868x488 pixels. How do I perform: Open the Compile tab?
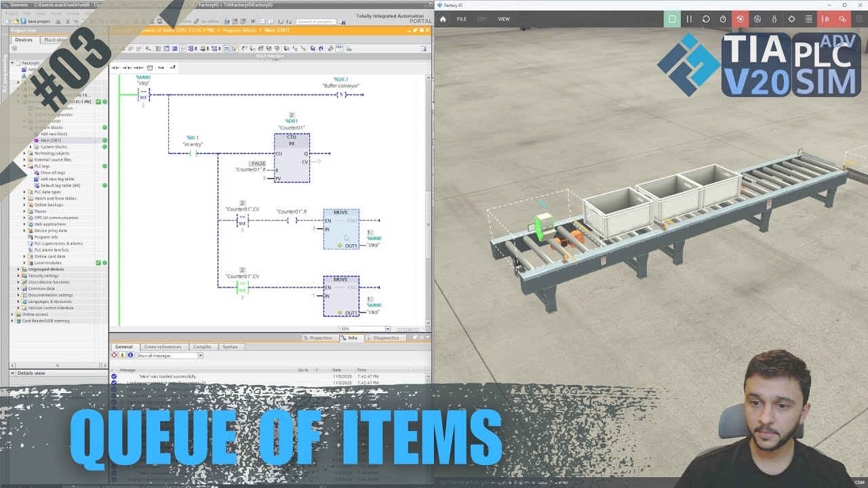(x=202, y=347)
